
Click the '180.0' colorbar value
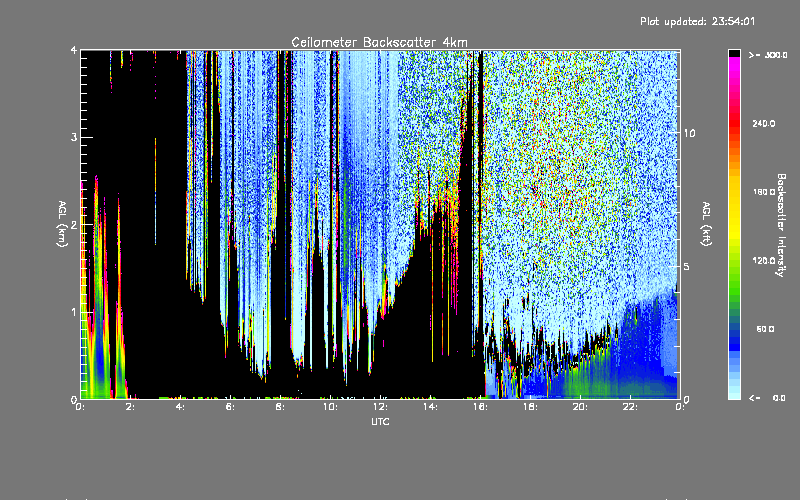tap(764, 192)
